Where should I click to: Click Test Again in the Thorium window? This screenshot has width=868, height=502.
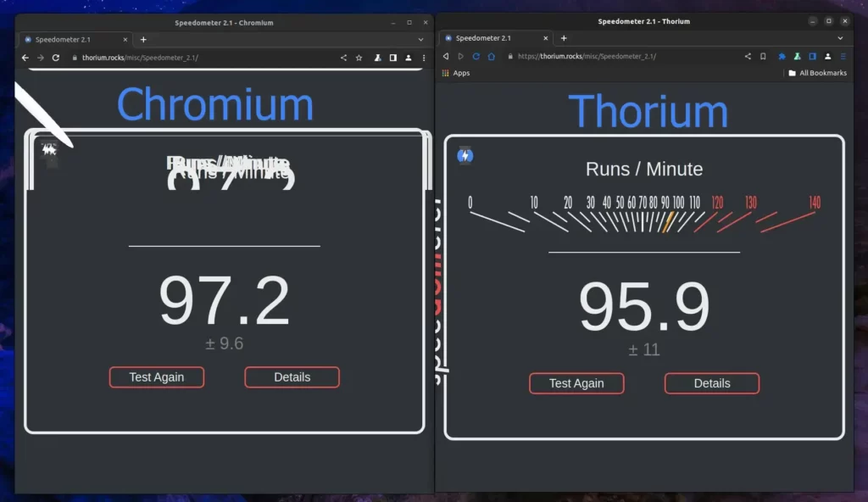pyautogui.click(x=576, y=383)
